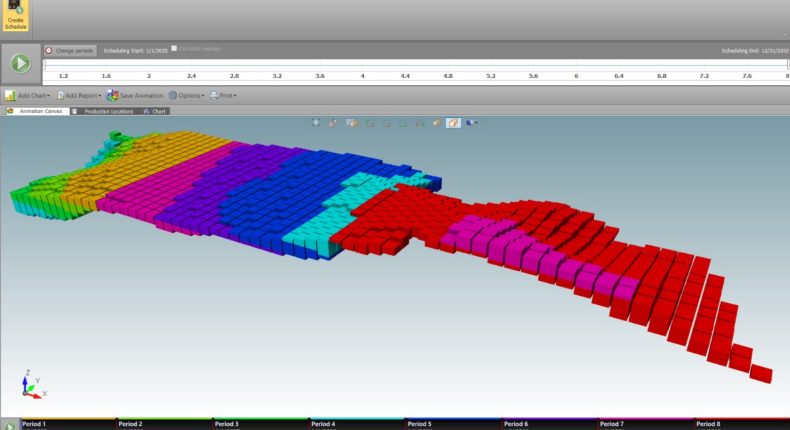Click the fourth faded axis-view icon on canvas toolbar

tap(420, 124)
